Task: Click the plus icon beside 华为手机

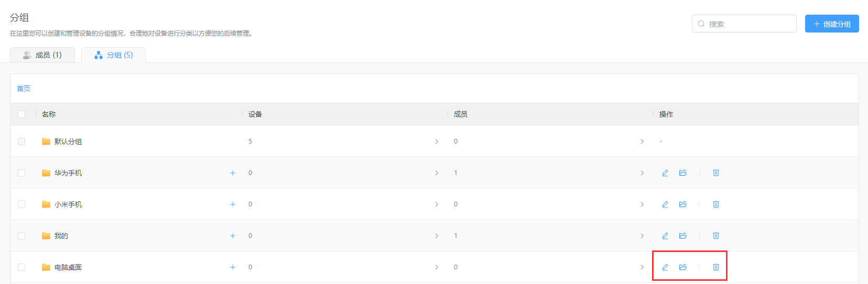Action: coord(233,173)
